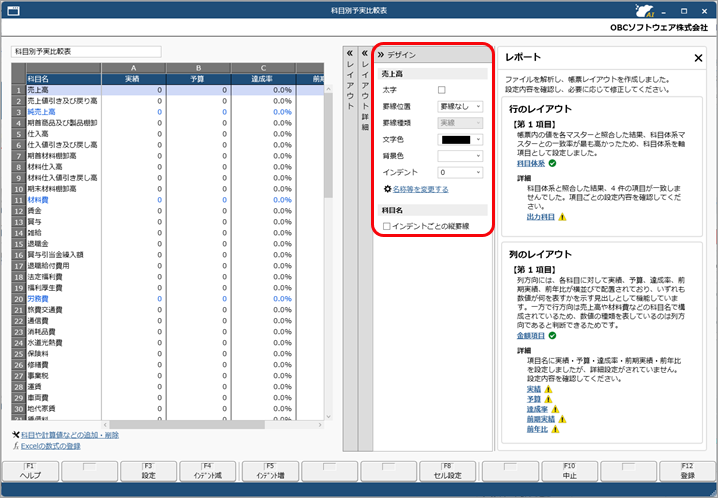The width and height of the screenshot is (718, 498).
Task: Click the F5 インデント増 button
Action: point(270,471)
